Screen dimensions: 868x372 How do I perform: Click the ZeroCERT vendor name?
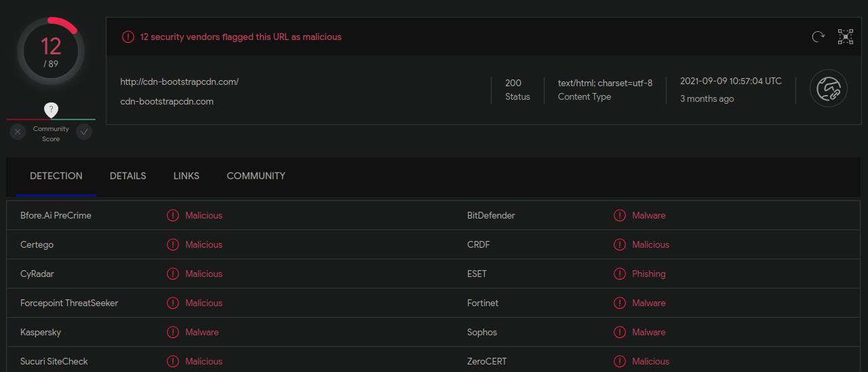click(x=487, y=361)
